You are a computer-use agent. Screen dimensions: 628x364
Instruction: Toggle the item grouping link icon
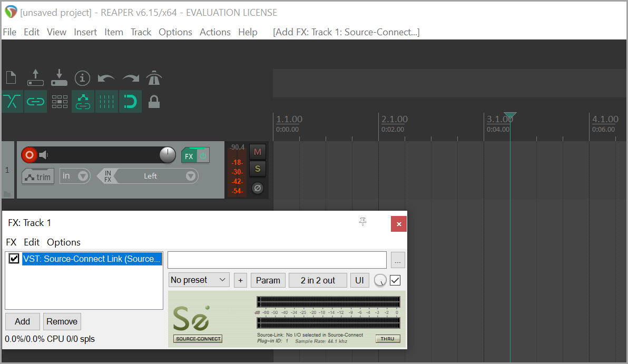35,102
